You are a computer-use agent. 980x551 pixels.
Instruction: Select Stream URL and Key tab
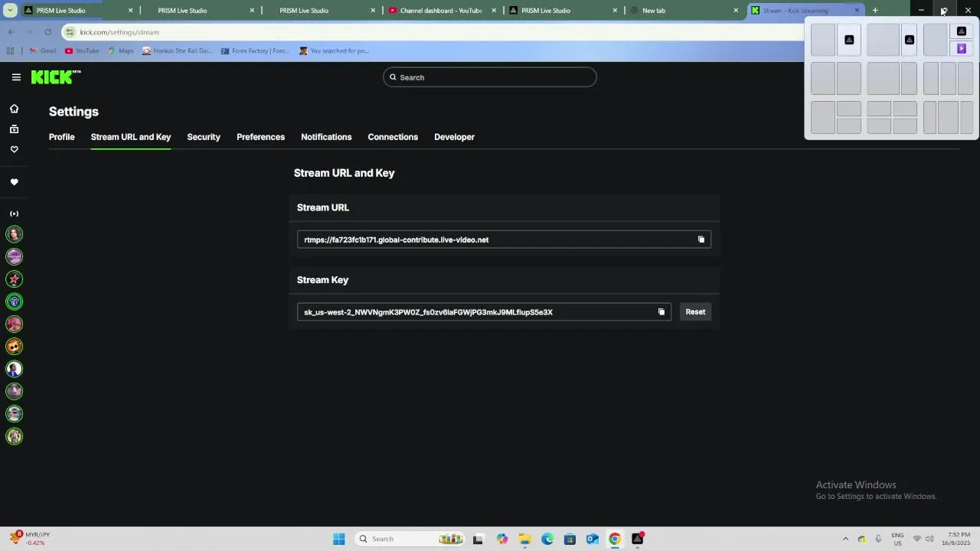[x=131, y=137]
